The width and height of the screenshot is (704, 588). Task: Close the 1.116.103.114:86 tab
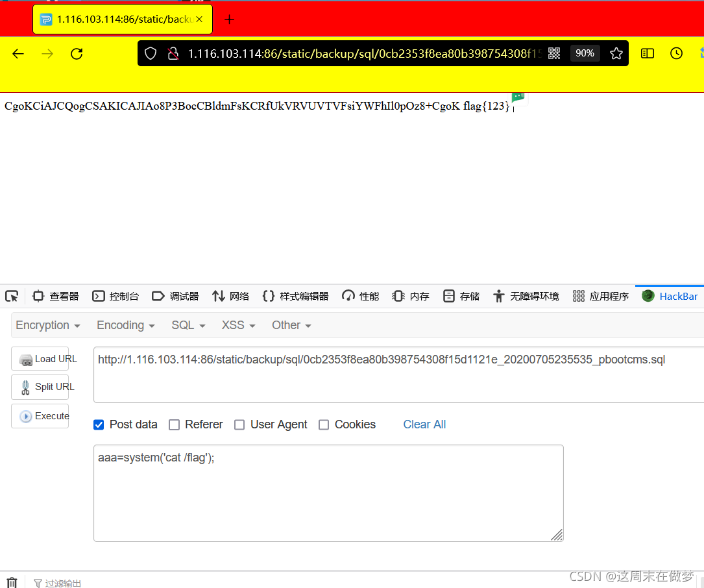(x=199, y=19)
